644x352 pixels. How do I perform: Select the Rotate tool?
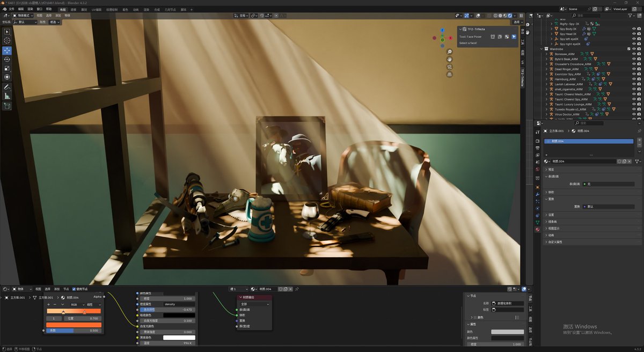(x=7, y=60)
